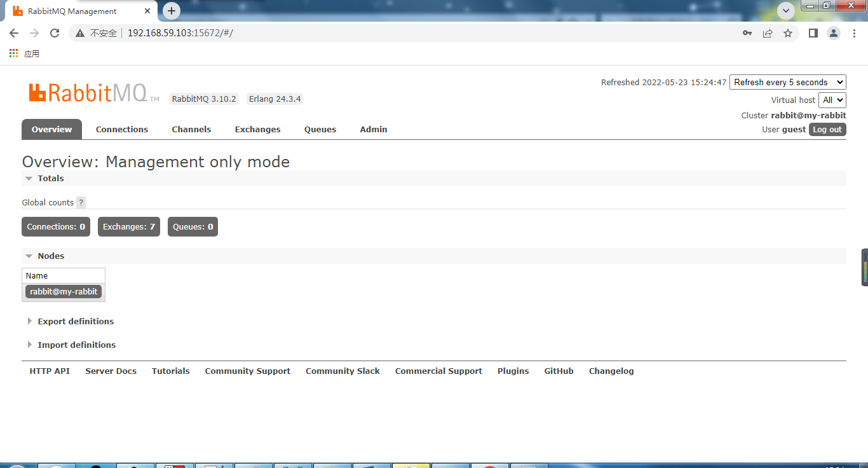Open saved passwords key icon
868x468 pixels.
tap(747, 33)
